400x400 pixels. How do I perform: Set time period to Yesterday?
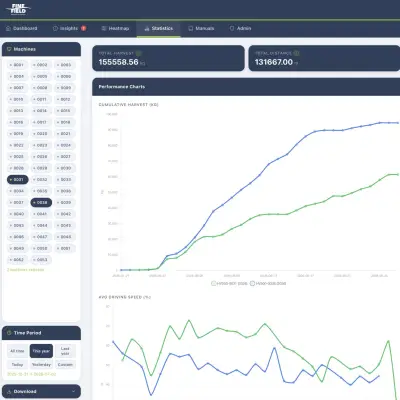pyautogui.click(x=41, y=365)
